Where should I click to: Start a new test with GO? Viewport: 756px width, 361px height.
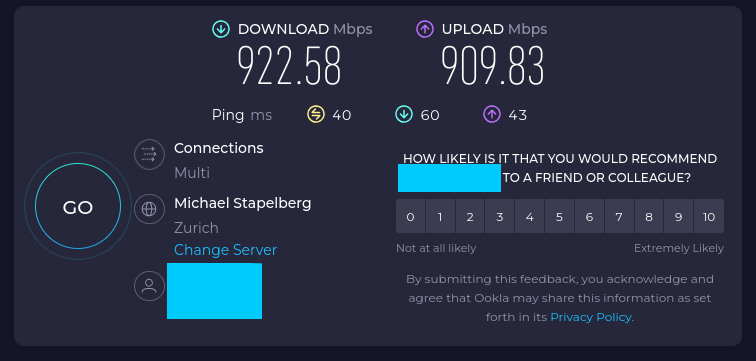[x=78, y=206]
